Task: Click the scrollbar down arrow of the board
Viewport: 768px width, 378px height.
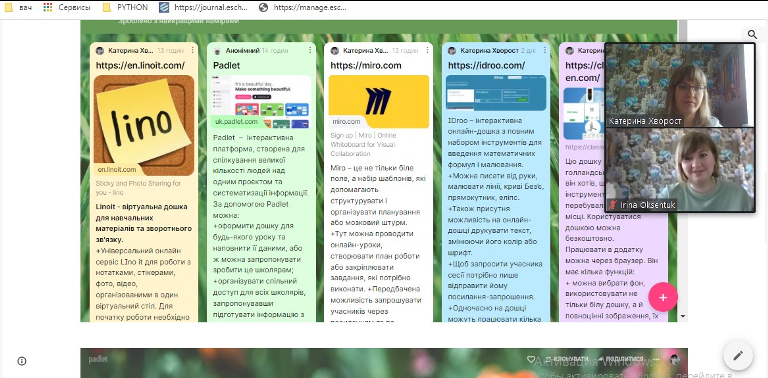Action: pos(682,317)
